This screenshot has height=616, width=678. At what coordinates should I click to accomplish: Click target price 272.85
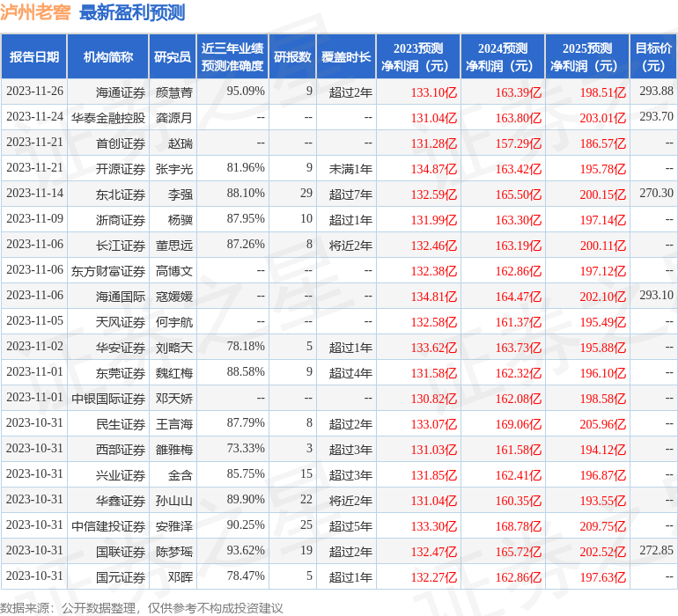656,550
